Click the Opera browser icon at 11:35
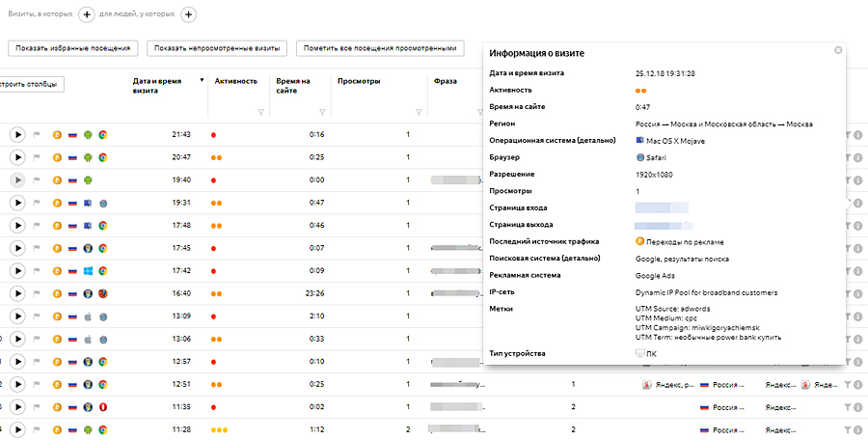The width and height of the screenshot is (868, 440). tap(103, 406)
